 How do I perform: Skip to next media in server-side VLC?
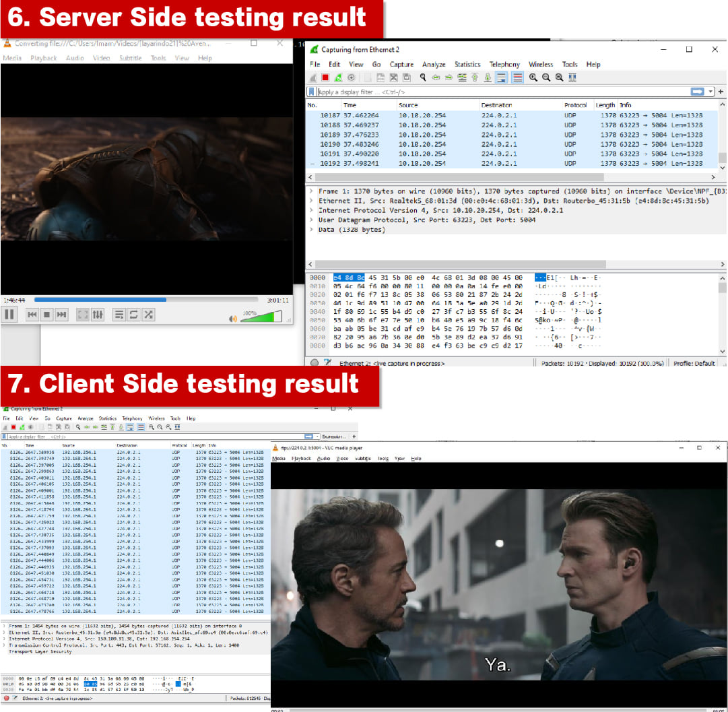point(61,315)
